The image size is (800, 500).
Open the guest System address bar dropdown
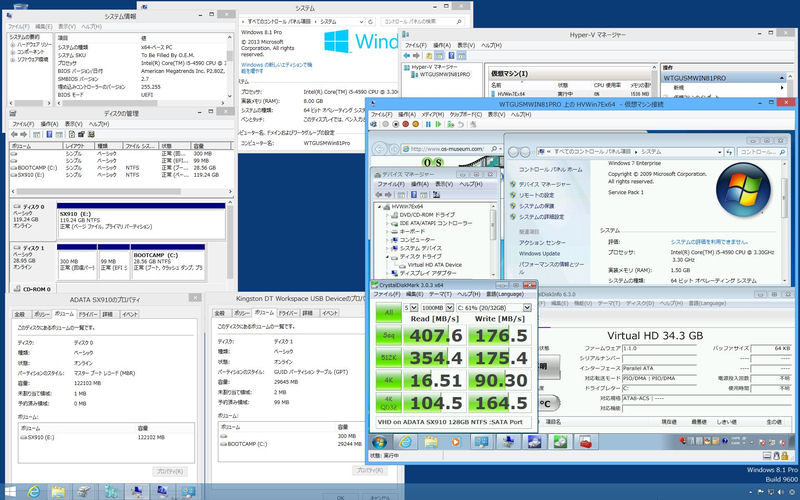(719, 152)
